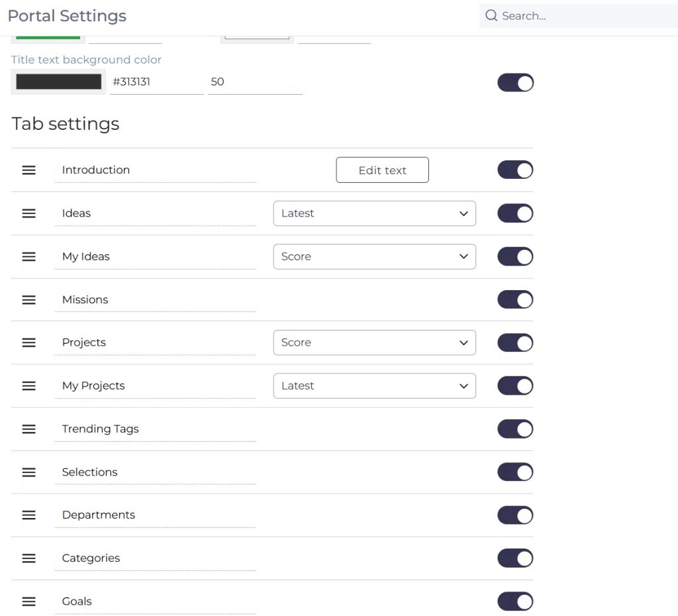
Task: Edit the Introduction tab name field
Action: pyautogui.click(x=155, y=170)
